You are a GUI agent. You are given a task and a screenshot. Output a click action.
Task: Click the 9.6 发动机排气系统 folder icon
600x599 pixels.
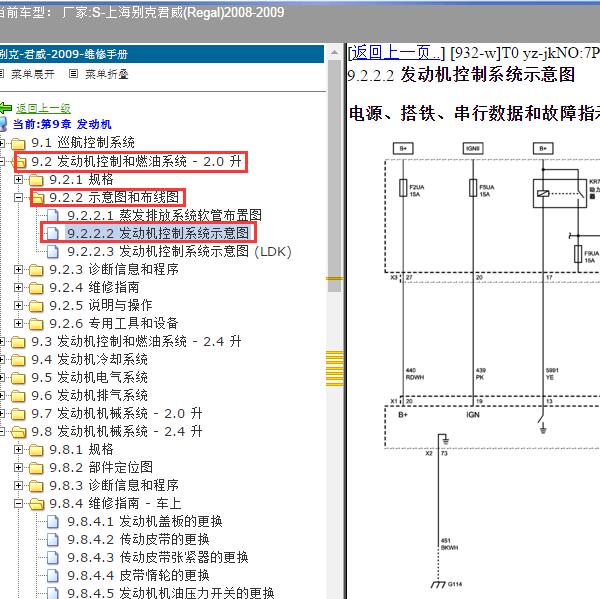[x=18, y=395]
